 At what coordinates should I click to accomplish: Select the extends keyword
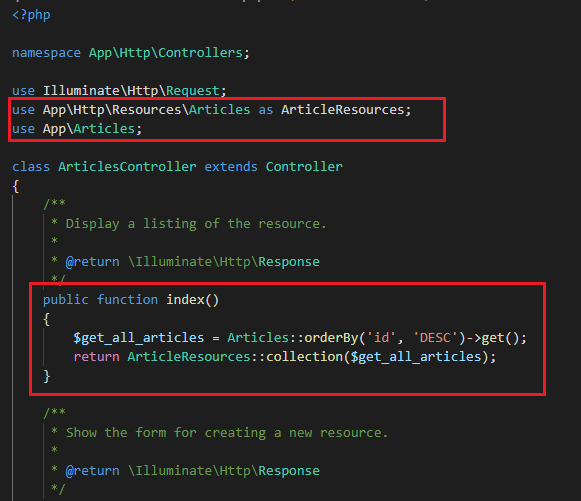click(231, 167)
